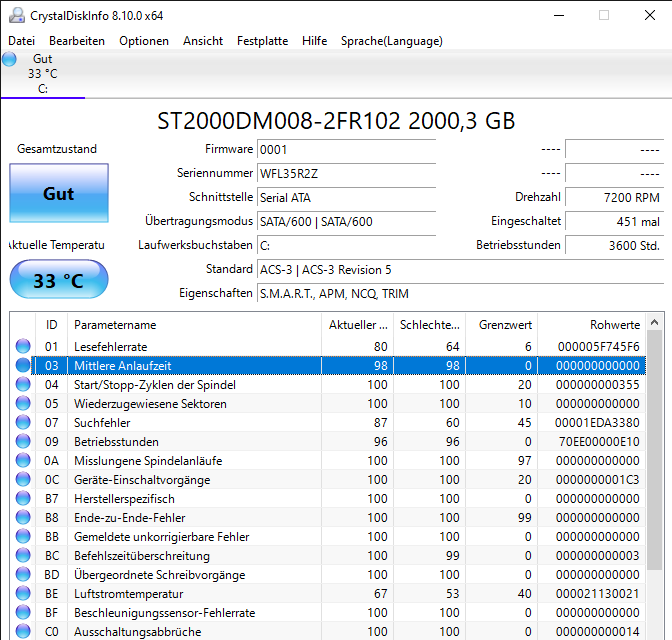Click status orb for Mittlere Anlaufzeit row
672x640 pixels.
pyautogui.click(x=23, y=365)
